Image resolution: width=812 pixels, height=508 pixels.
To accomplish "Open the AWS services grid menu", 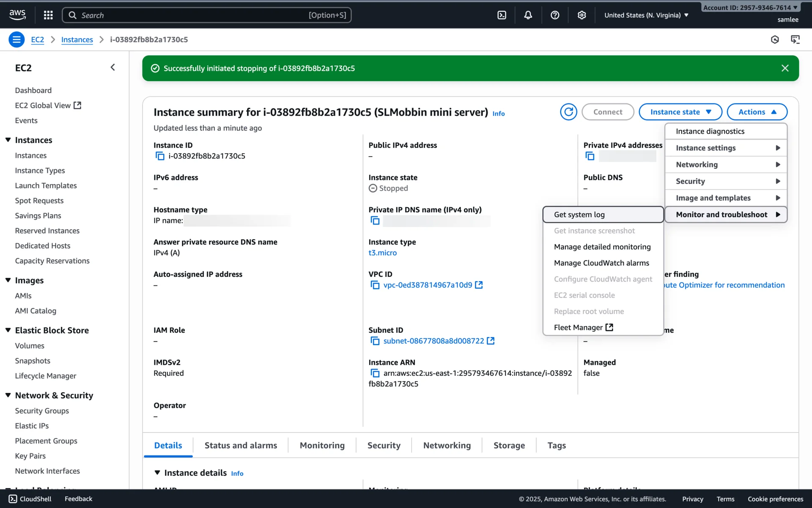I will (x=48, y=15).
